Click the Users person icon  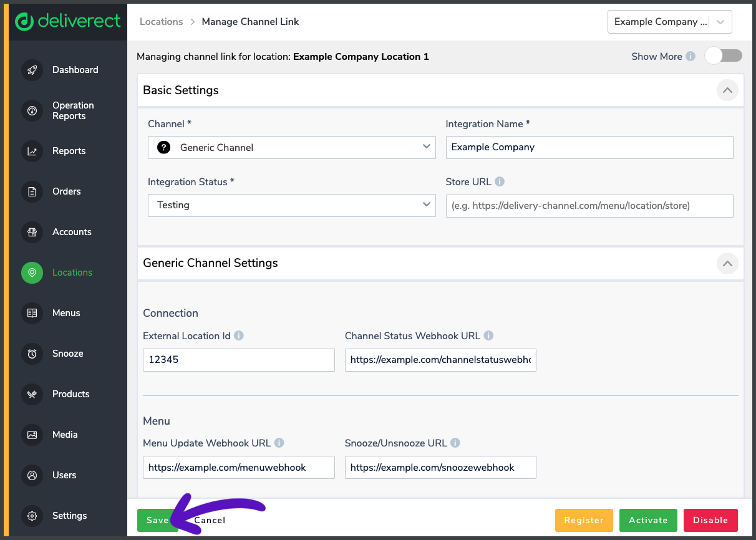32,475
